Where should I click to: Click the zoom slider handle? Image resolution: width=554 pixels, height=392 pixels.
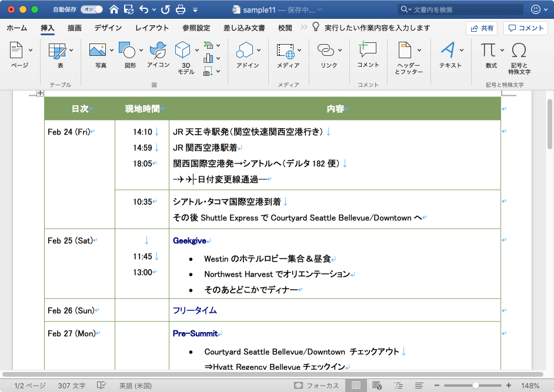coord(475,386)
